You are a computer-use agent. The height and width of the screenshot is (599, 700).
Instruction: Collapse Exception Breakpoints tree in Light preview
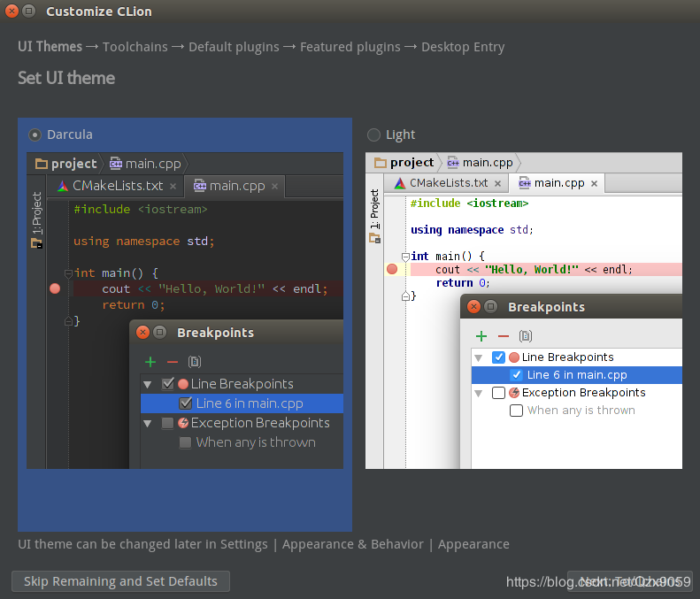pyautogui.click(x=479, y=393)
